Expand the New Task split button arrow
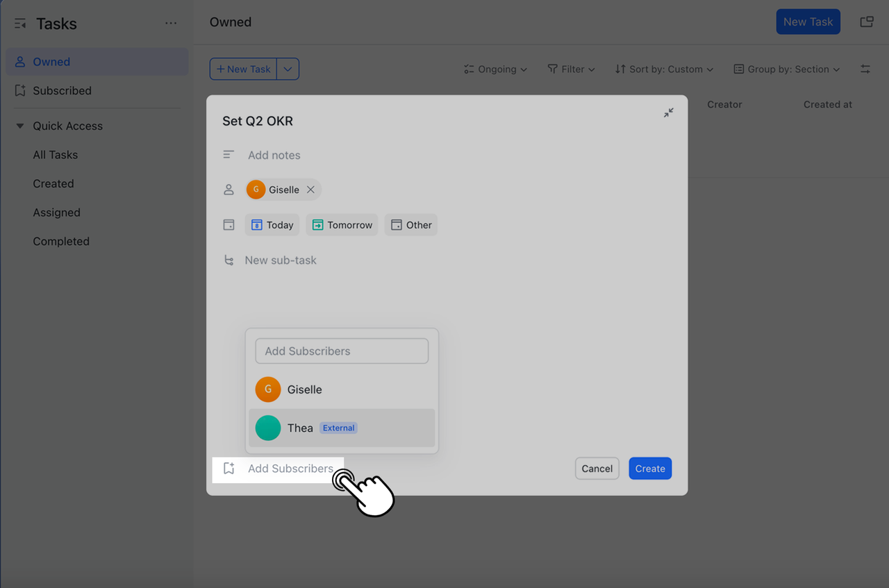889x588 pixels. coord(288,69)
